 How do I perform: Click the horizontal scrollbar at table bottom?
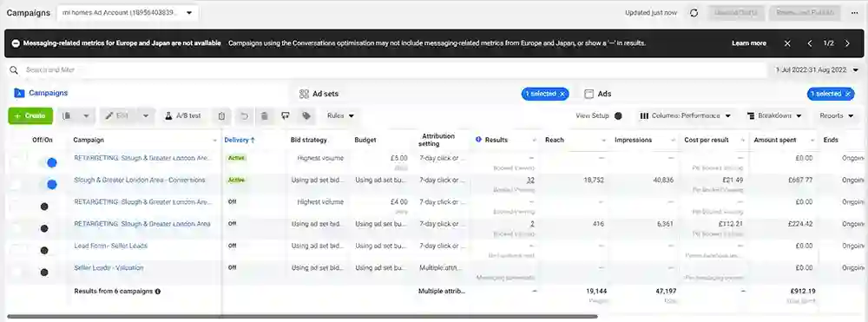[x=302, y=317]
